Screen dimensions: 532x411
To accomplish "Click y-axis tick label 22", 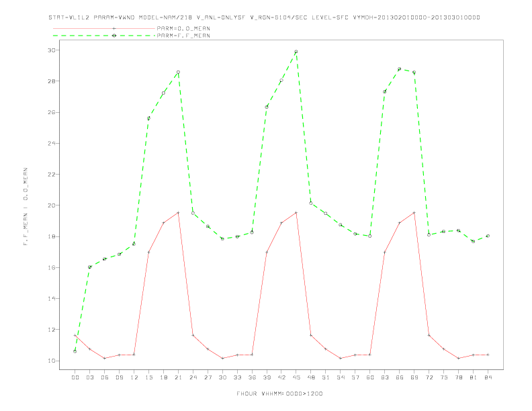I will click(51, 175).
